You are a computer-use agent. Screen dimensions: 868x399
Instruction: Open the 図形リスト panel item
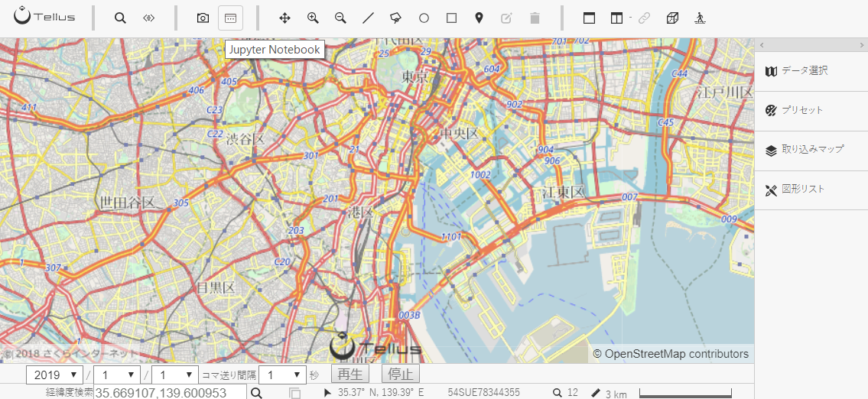coord(811,190)
